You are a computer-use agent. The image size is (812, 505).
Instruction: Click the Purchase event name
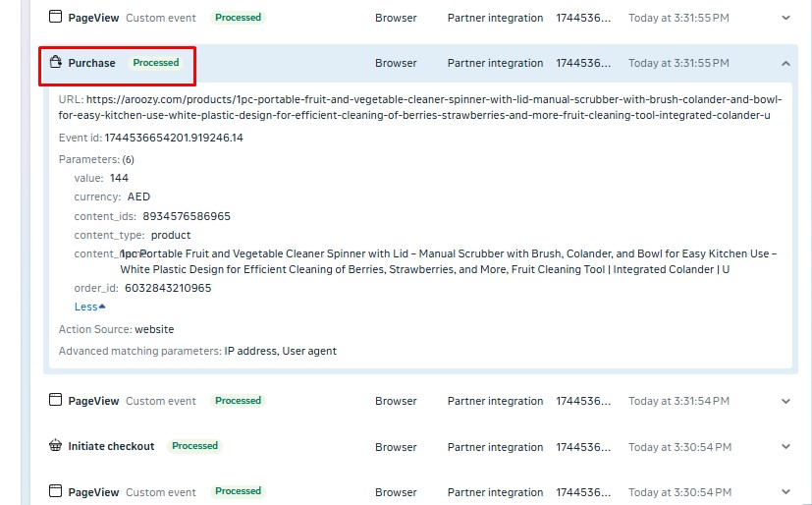tap(91, 63)
